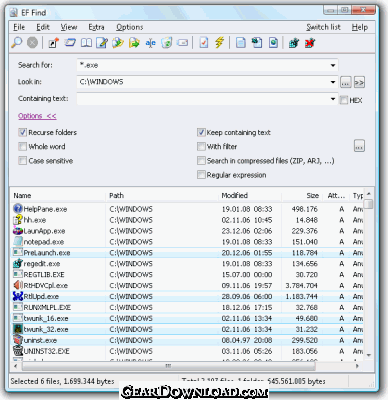The width and height of the screenshot is (388, 400).
Task: Open the Help menu
Action: tap(360, 27)
